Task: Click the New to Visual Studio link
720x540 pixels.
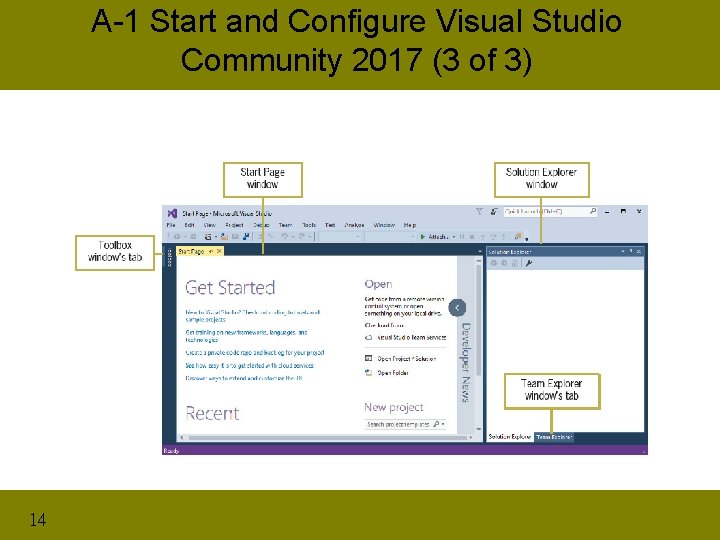Action: pos(252,316)
